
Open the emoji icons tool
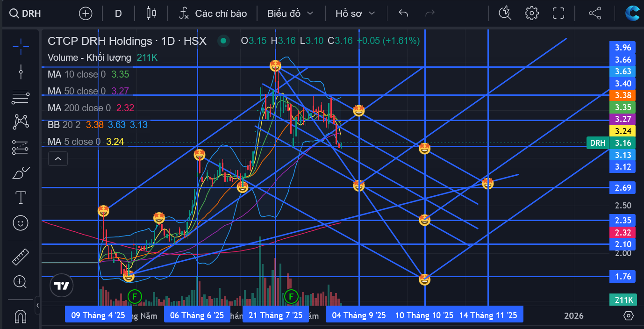pos(21,223)
